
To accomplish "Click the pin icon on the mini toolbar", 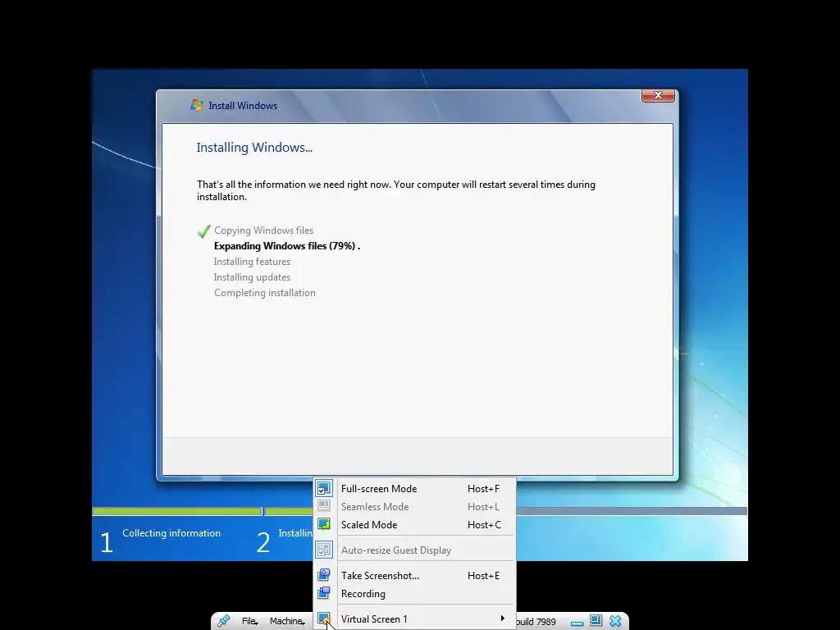I will [223, 621].
